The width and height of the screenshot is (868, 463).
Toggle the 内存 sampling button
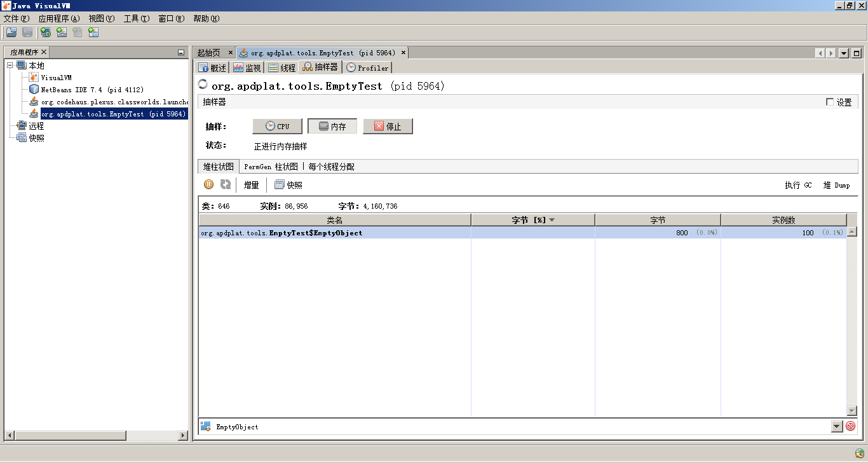coord(332,127)
